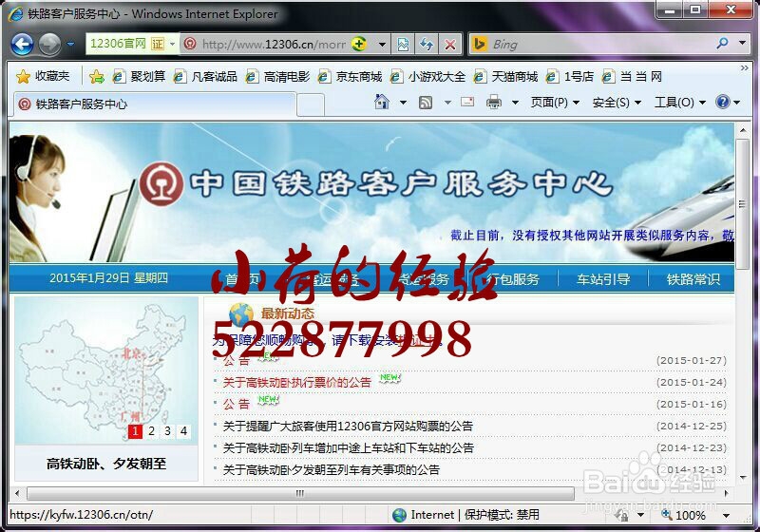Screen dimensions: 760x532
Task: Open 关于提醒广大旅客使用12306官方网站购票的公告
Action: point(348,426)
